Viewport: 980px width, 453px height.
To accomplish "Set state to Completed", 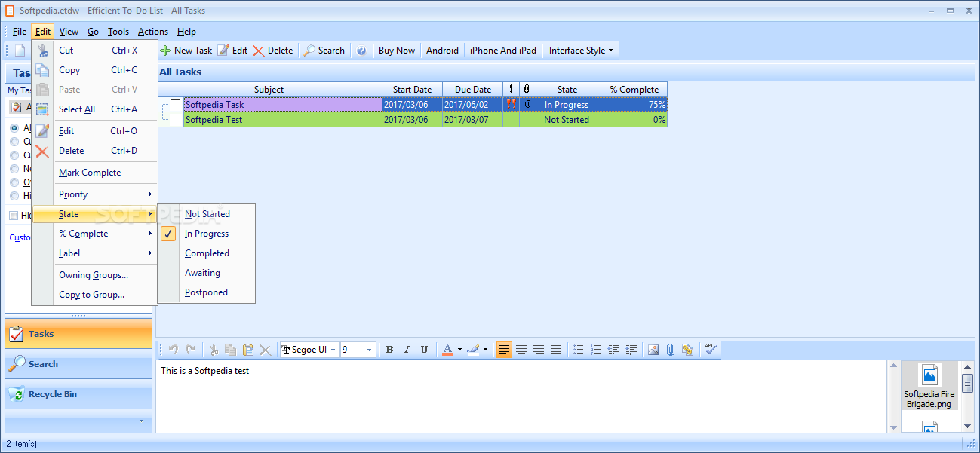I will coord(207,253).
